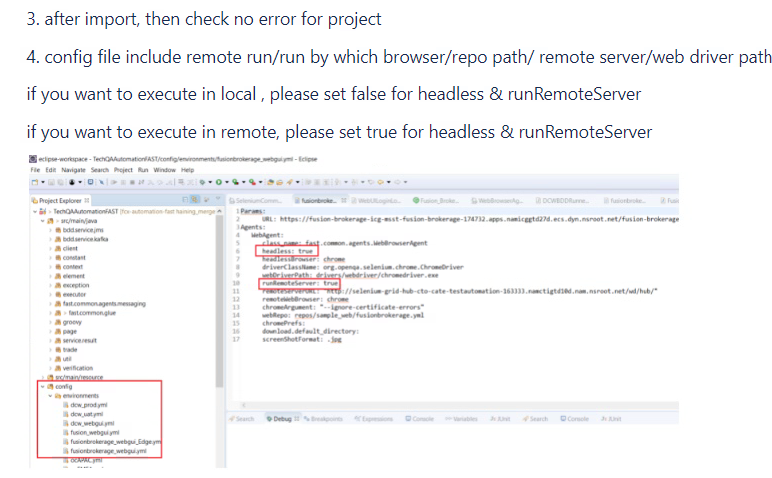Open the Search menu

[99, 170]
